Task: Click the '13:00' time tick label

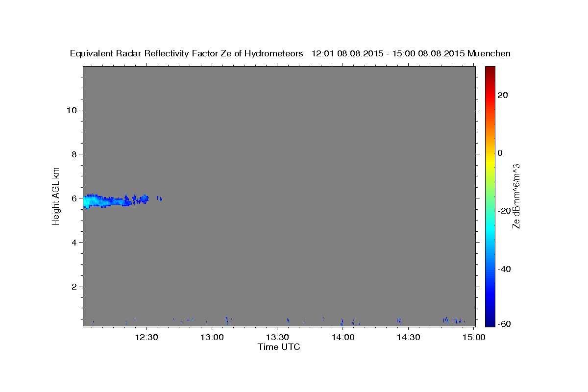Action: pos(212,337)
